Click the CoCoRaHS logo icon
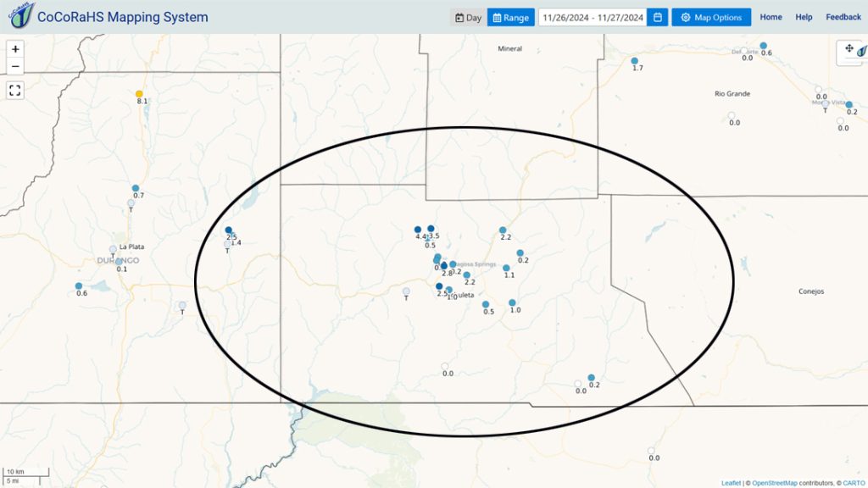Viewport: 868px width, 488px height. point(21,15)
